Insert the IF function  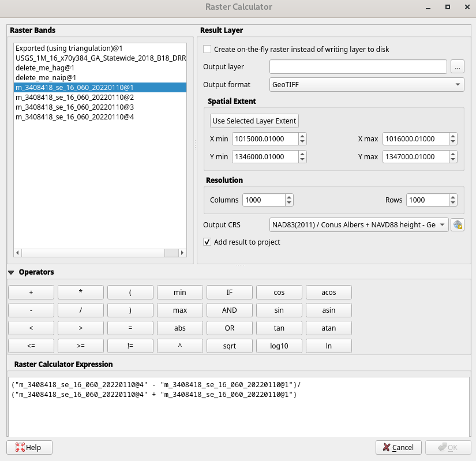pyautogui.click(x=230, y=293)
